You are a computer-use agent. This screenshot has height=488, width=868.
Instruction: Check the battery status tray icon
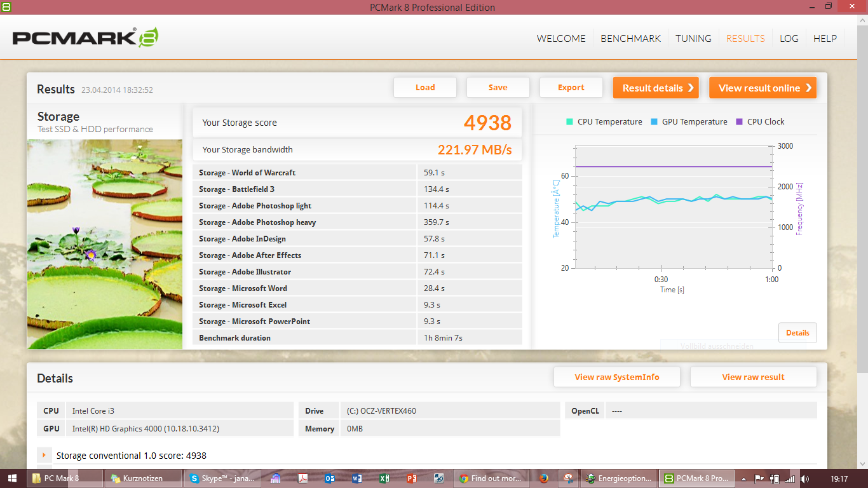click(x=775, y=478)
